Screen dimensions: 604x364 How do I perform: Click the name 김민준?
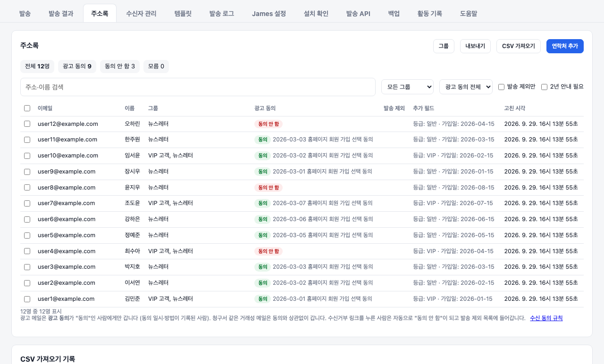point(133,299)
